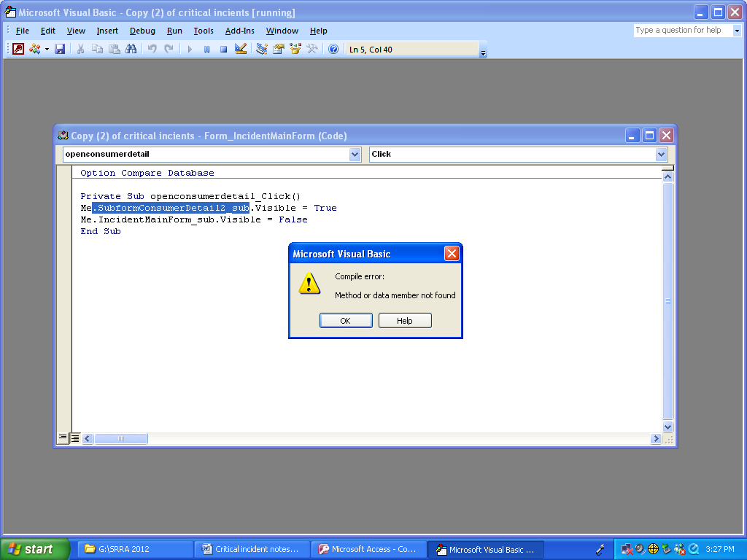Viewport: 747px width, 560px height.
Task: Switch to Full Module View button
Action: pyautogui.click(x=75, y=438)
